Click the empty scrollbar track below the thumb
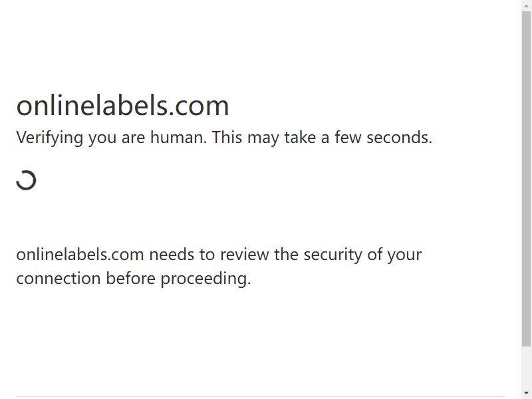 [526, 367]
